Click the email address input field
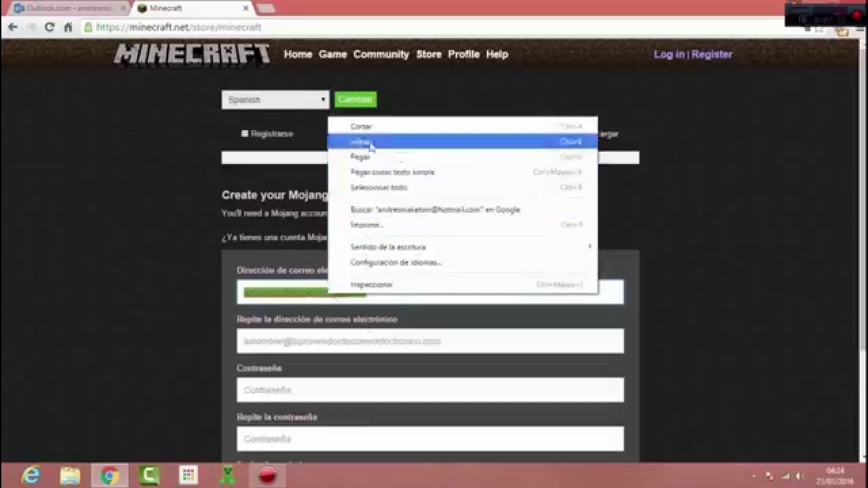This screenshot has width=868, height=488. click(430, 292)
